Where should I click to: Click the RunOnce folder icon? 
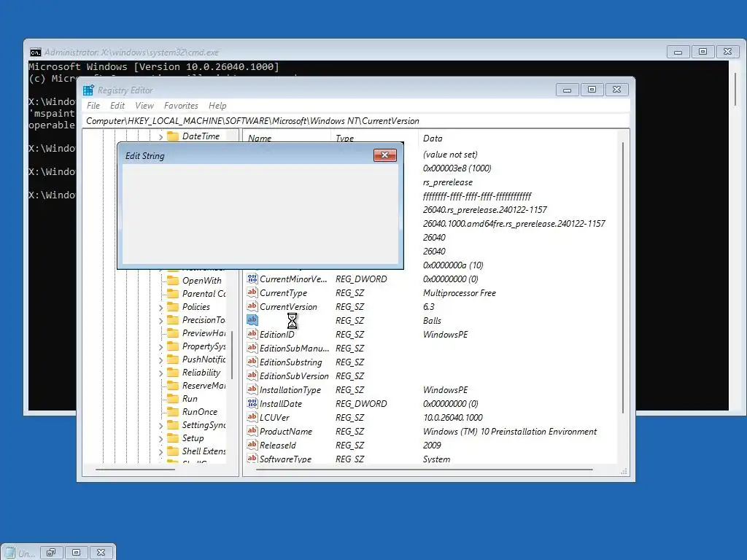coord(172,412)
